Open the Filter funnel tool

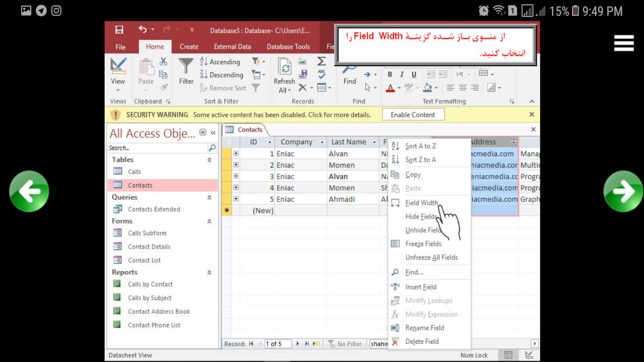click(186, 71)
